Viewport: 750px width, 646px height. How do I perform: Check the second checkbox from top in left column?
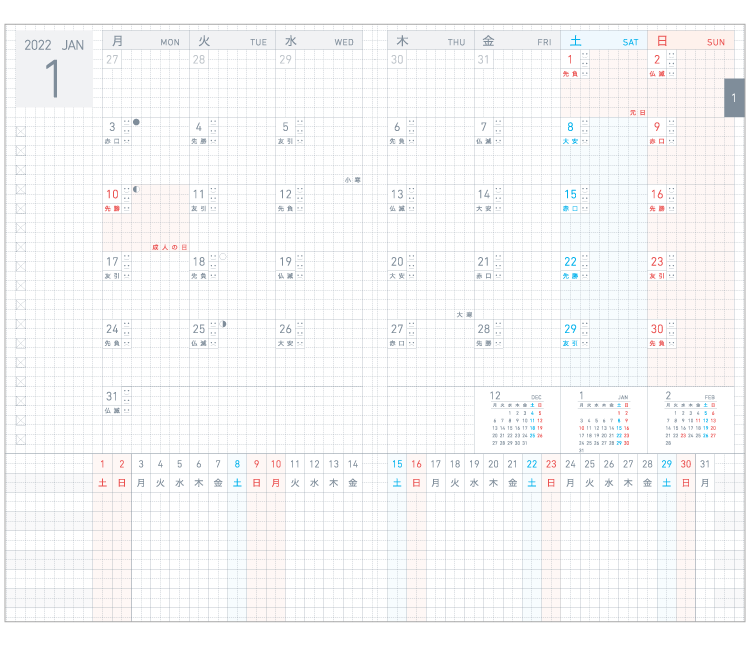(20, 151)
